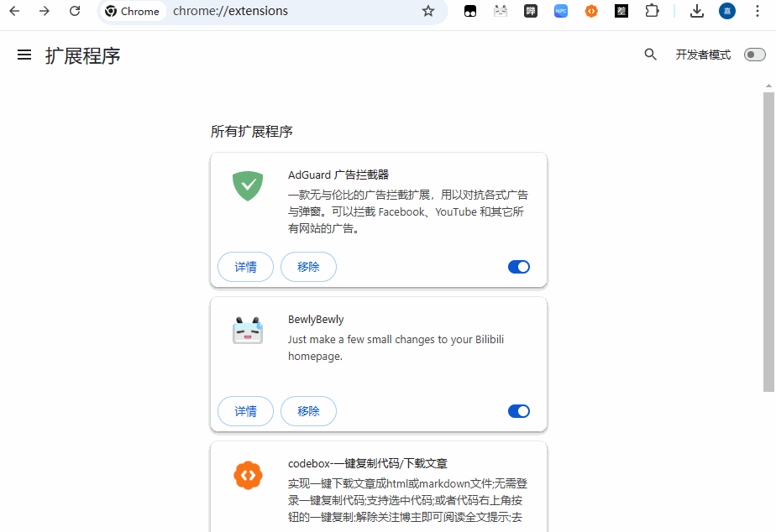
Task: Open the extensions page hamburger menu
Action: point(24,54)
